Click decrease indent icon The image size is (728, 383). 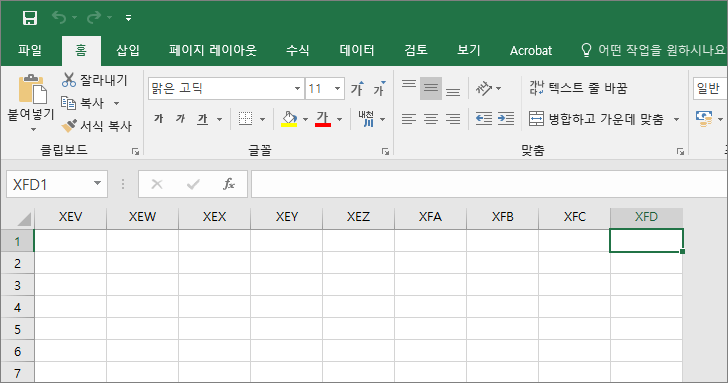(x=484, y=119)
